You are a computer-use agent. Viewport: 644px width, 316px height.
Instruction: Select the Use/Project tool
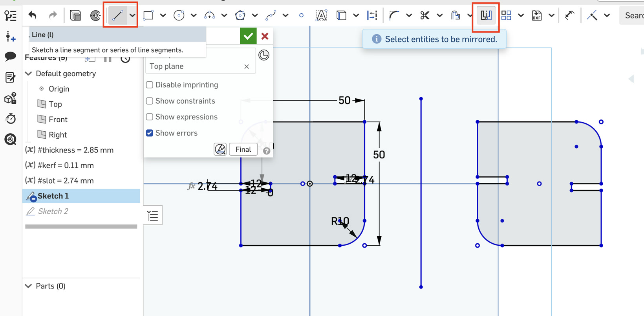click(342, 15)
